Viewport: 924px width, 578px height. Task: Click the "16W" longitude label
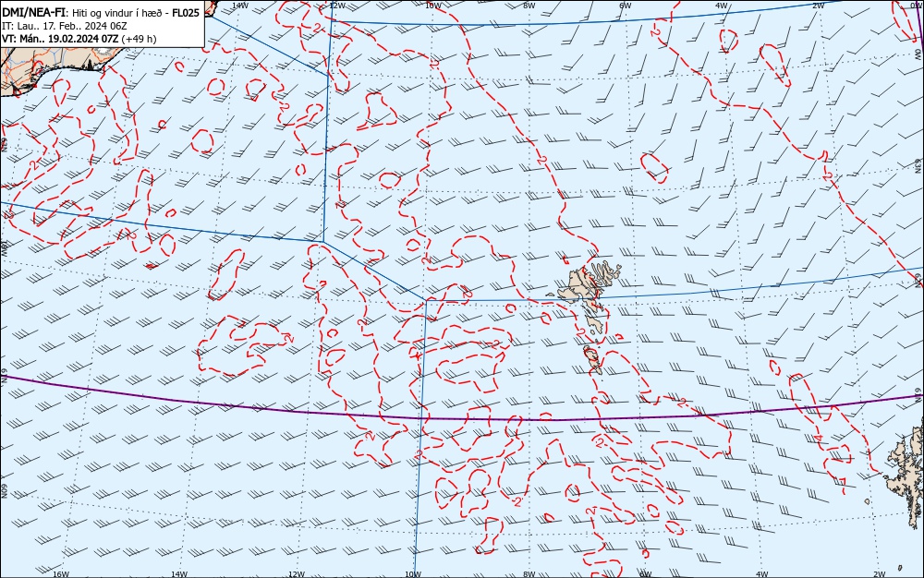pyautogui.click(x=61, y=574)
